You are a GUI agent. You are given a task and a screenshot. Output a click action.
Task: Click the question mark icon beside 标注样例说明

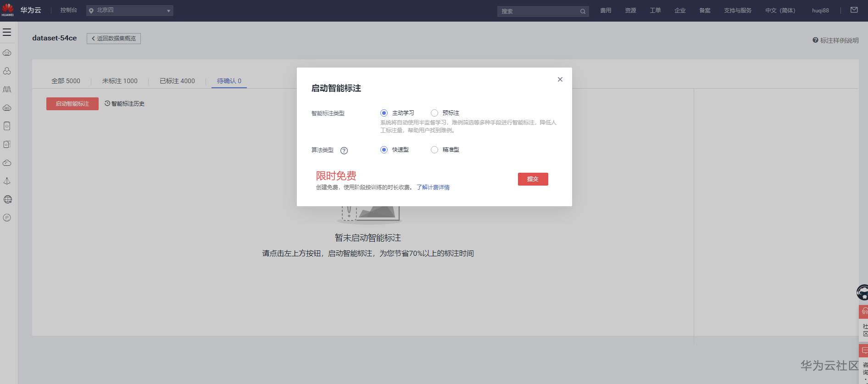tap(815, 40)
